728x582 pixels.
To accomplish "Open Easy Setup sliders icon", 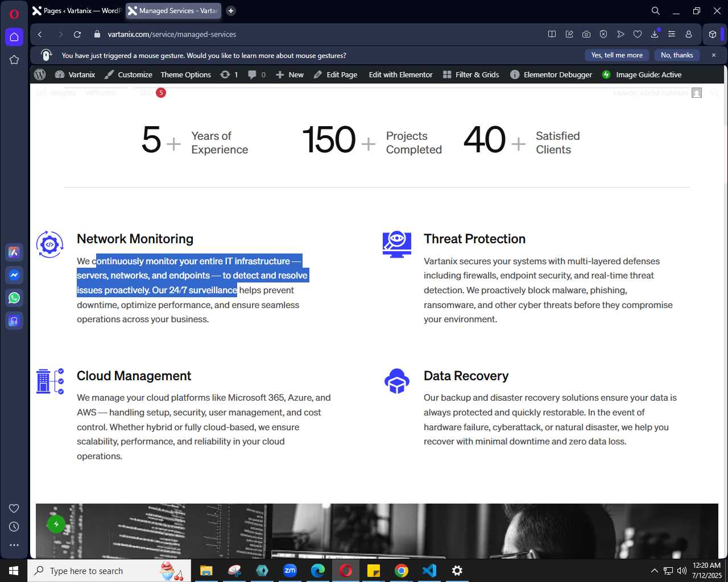I will (x=672, y=34).
